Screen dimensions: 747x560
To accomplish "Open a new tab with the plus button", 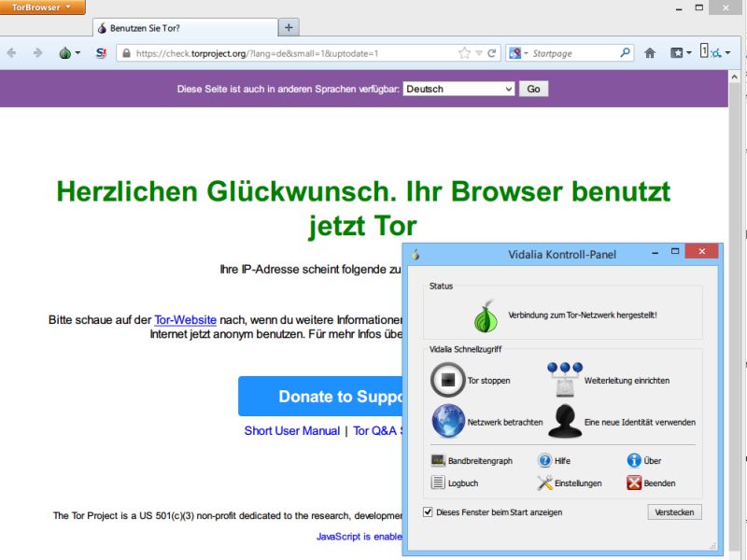I will [x=289, y=28].
